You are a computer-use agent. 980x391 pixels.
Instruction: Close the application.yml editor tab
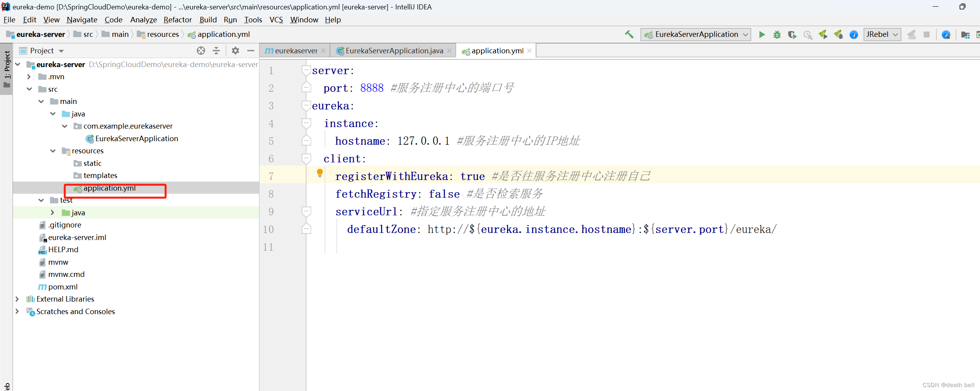coord(529,51)
